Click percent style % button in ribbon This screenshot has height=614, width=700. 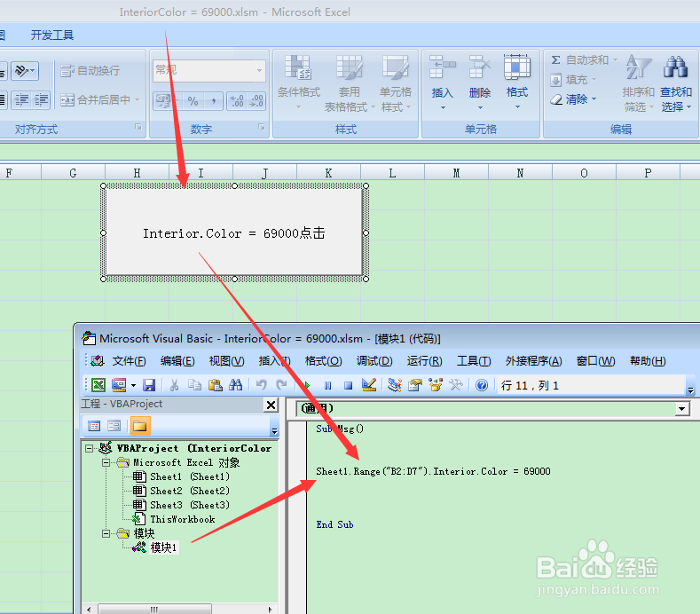coord(193,101)
